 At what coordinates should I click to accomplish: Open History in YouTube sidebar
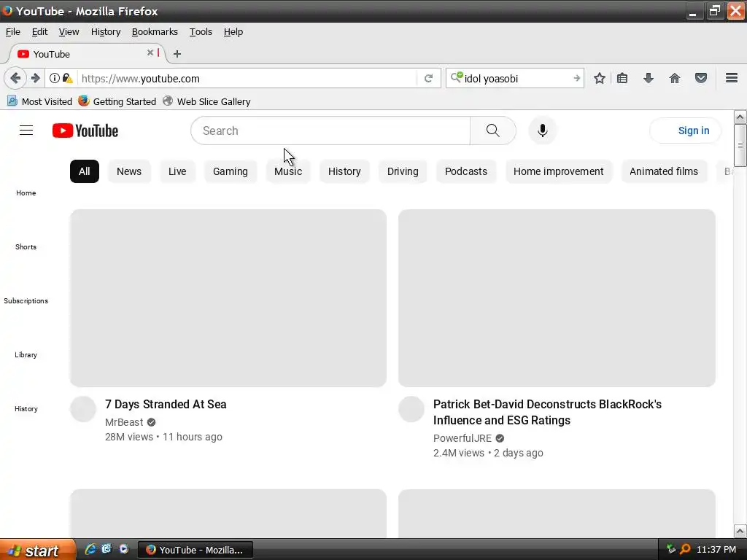pos(26,408)
